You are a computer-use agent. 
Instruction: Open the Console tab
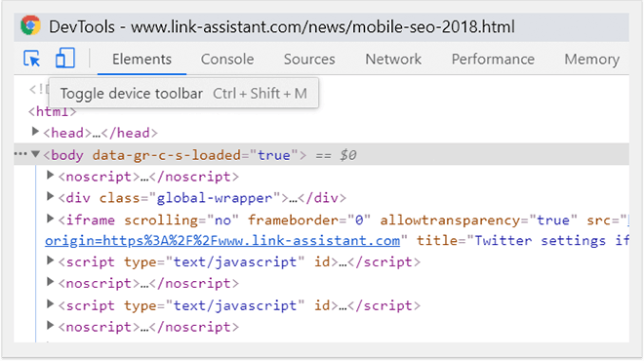click(x=227, y=60)
